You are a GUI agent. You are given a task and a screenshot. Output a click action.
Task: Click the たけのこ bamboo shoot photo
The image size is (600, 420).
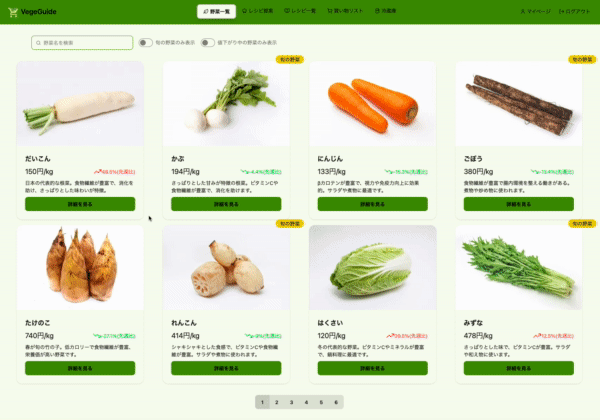(x=80, y=267)
